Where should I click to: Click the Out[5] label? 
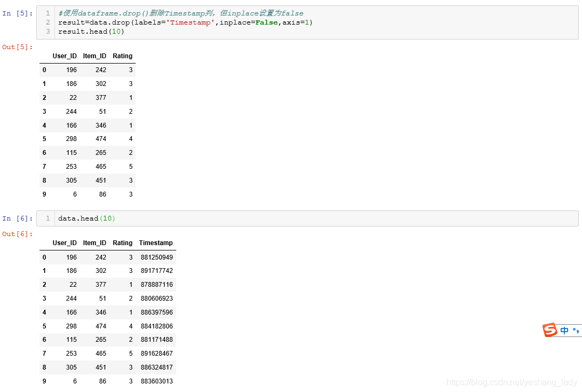[x=16, y=47]
